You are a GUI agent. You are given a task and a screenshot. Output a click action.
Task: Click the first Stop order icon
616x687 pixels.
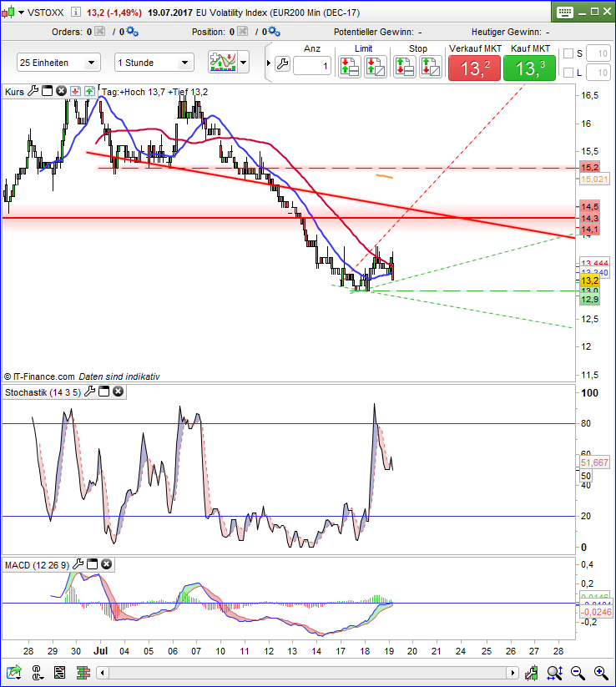[404, 67]
